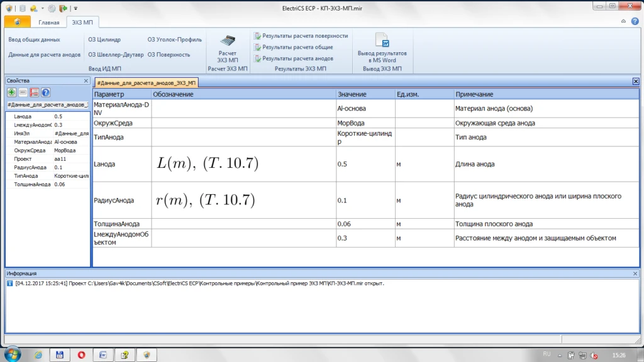Switch to the Главная ribbon tab
The image size is (644, 362).
pos(48,23)
